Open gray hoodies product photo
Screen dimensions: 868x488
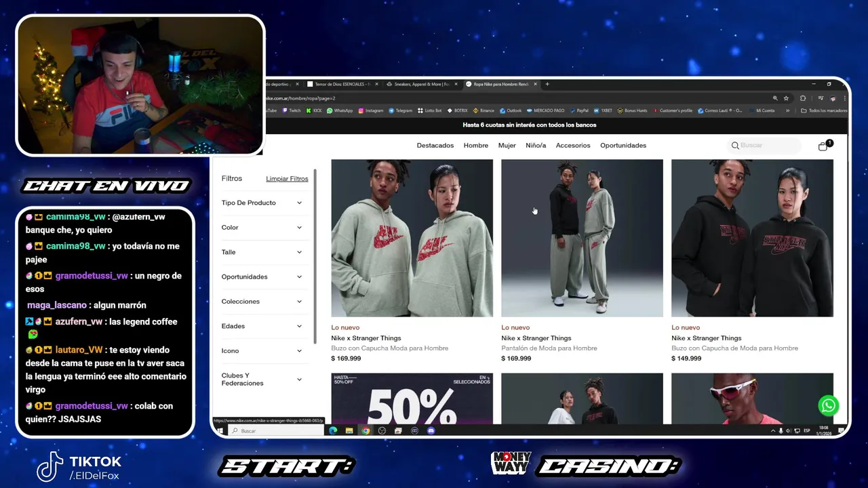(412, 238)
